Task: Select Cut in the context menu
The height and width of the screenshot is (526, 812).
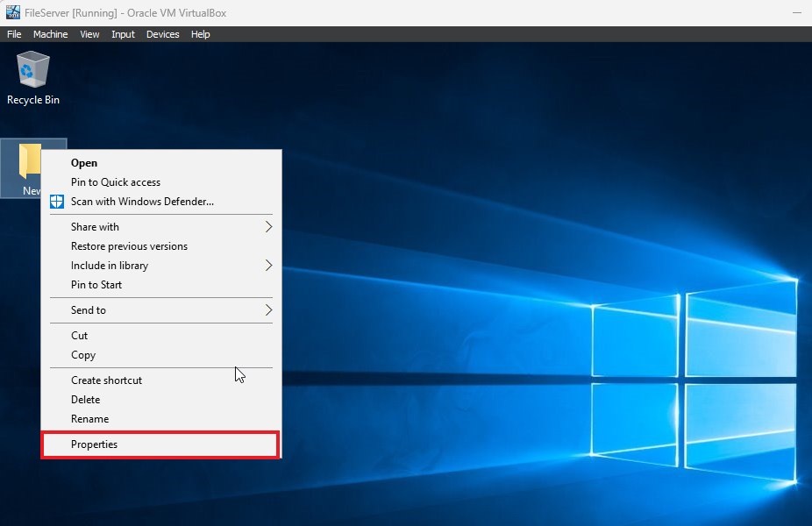Action: pos(80,336)
